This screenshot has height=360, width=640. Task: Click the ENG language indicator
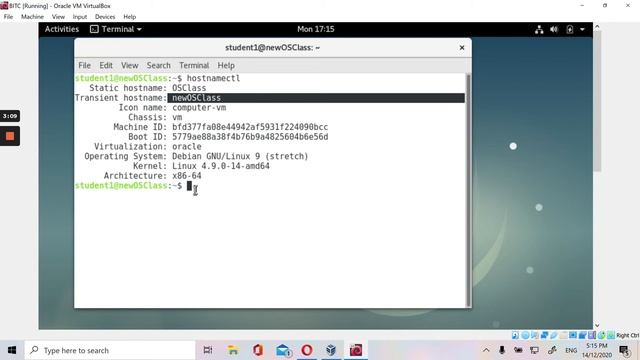coord(571,350)
